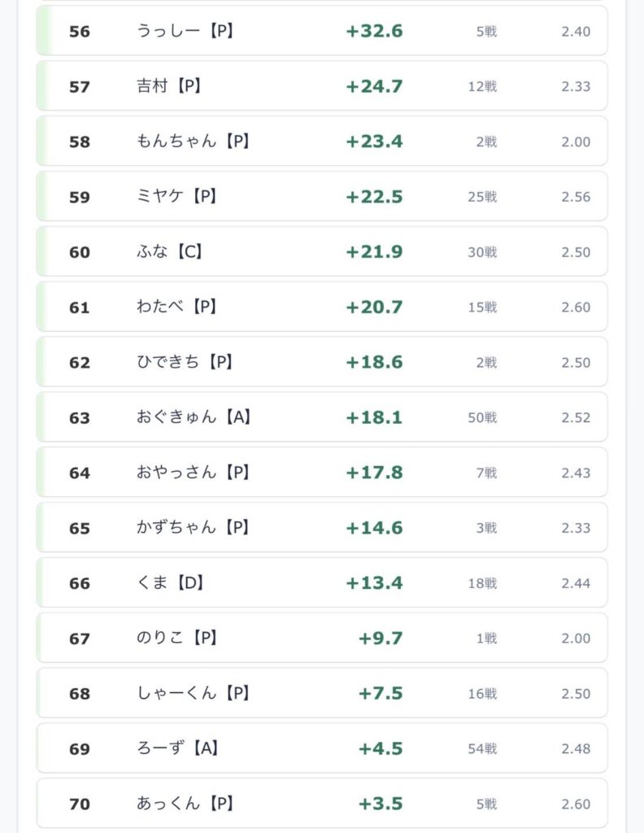Select あっくん【P】 at rank 70
The width and height of the screenshot is (644, 833).
point(322,805)
